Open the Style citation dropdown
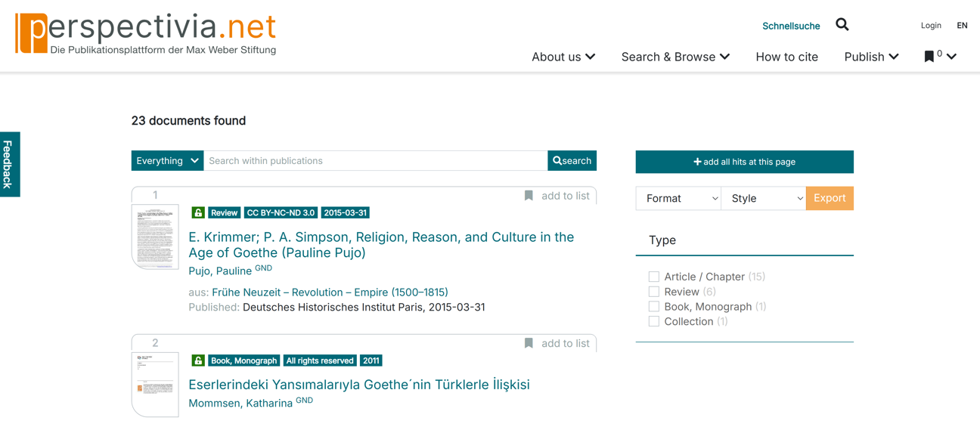The image size is (980, 430). pos(763,198)
